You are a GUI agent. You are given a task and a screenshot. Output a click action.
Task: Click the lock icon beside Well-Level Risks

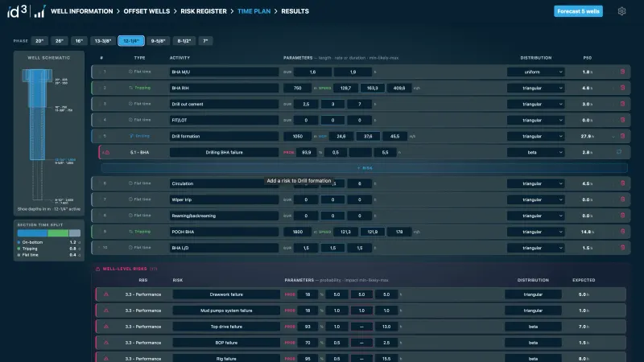point(97,269)
